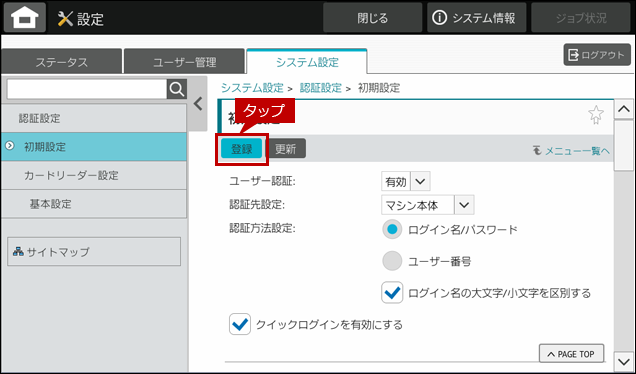Tap the 閉じる button

tap(372, 18)
